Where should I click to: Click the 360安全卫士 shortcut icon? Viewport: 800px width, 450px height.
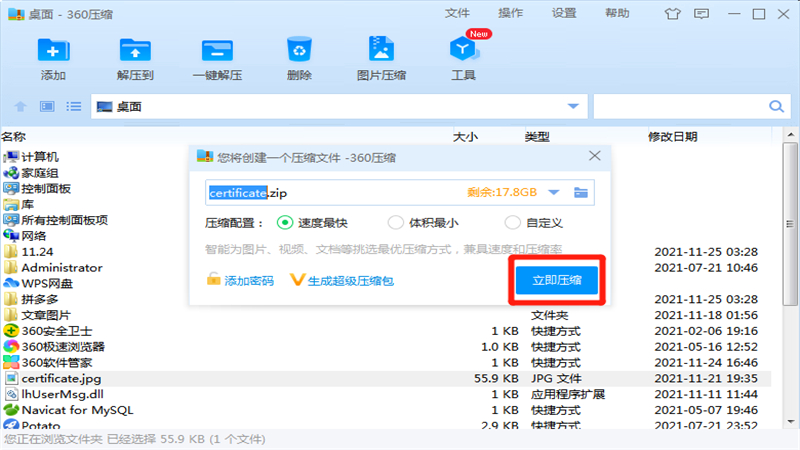point(11,331)
